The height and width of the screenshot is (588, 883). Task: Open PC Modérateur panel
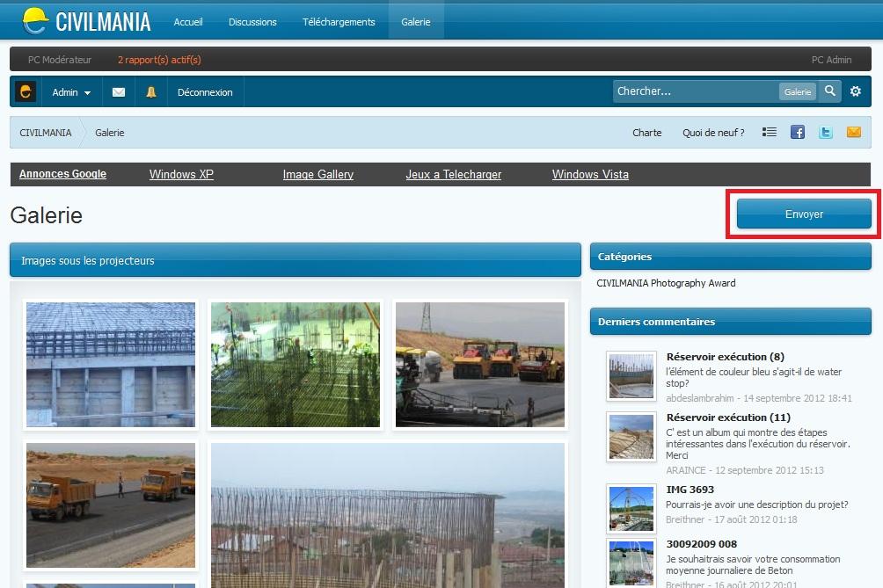(x=60, y=60)
